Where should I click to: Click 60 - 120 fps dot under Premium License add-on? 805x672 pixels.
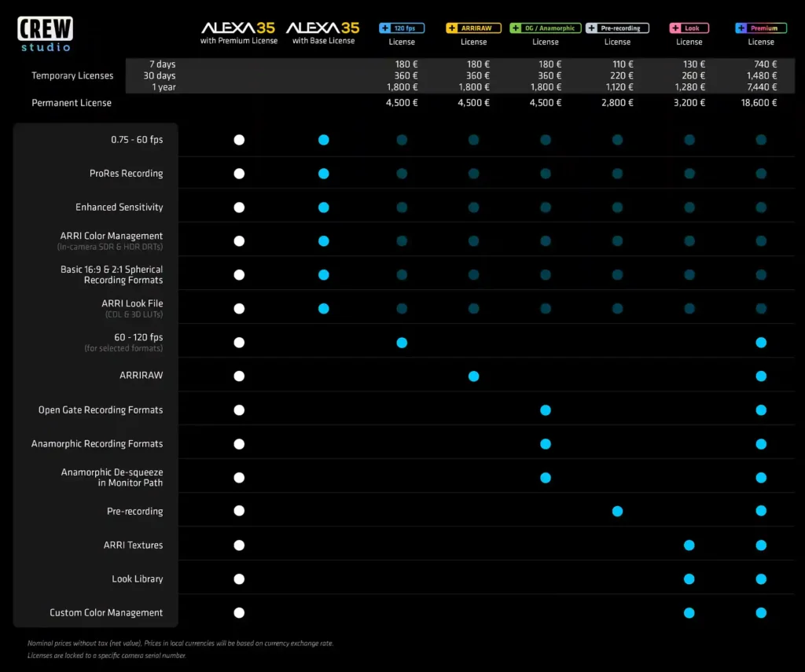tap(761, 343)
